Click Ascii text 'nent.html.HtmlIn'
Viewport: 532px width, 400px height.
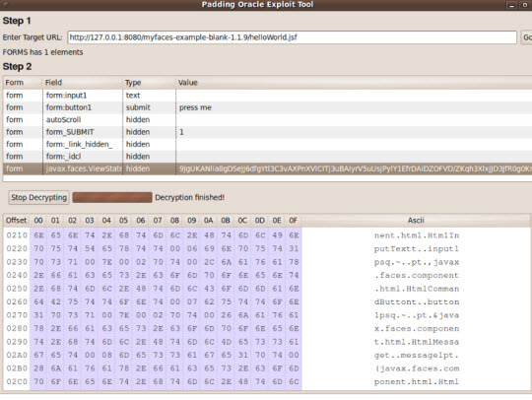pyautogui.click(x=417, y=235)
